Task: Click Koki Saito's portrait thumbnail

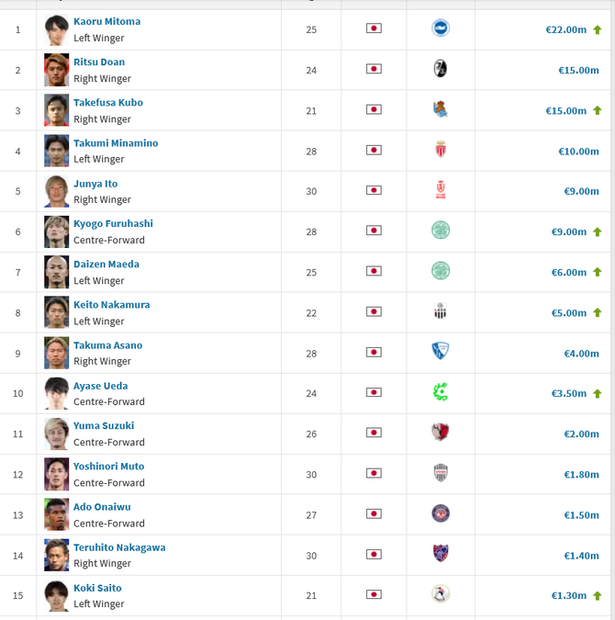Action: coord(57,595)
